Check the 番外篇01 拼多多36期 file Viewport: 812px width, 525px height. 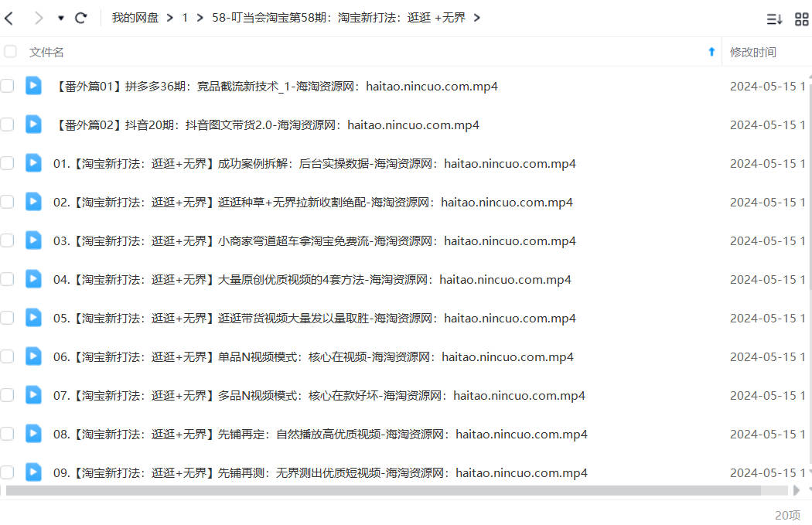pos(7,86)
